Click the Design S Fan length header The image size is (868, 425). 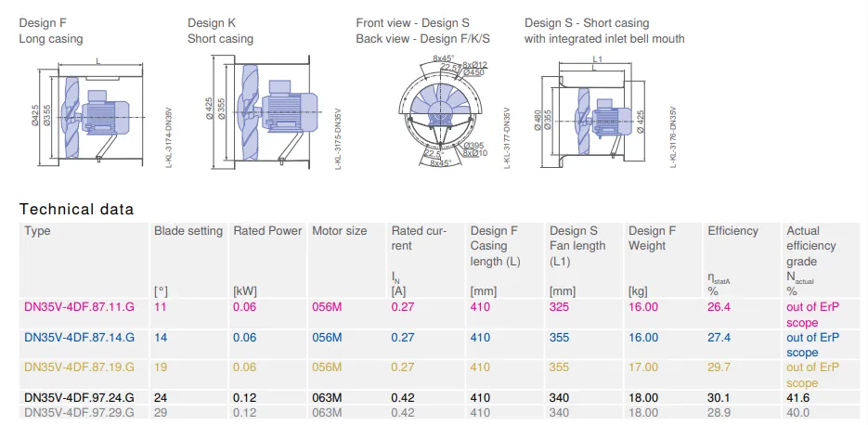577,246
